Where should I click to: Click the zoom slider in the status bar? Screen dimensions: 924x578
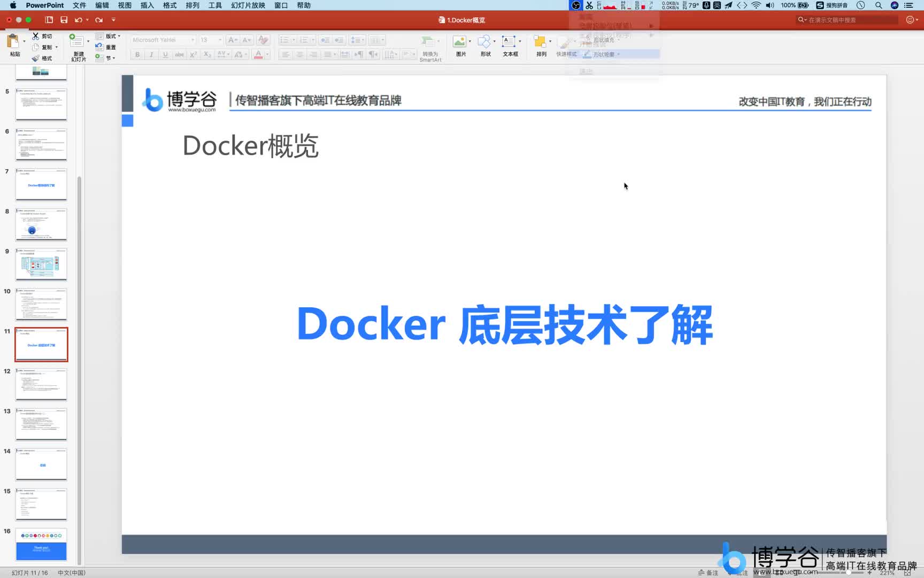pos(849,573)
